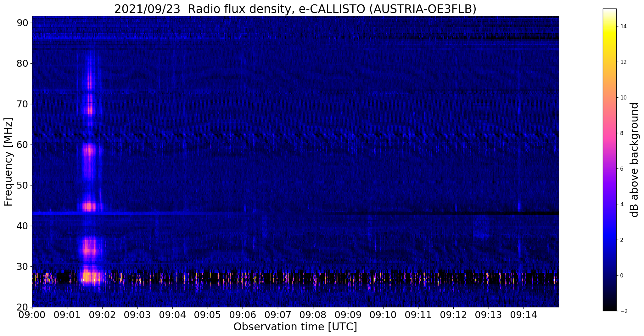
Task: Click the 09:02 time tick label
Action: [x=102, y=315]
